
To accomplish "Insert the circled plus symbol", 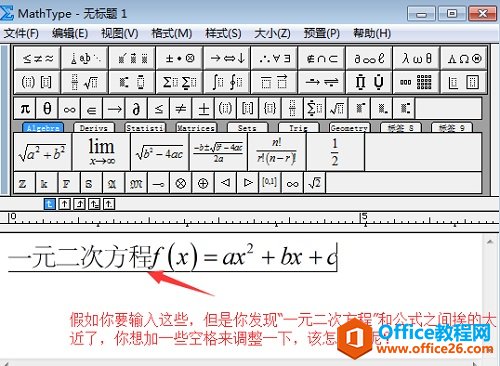I will (x=203, y=183).
